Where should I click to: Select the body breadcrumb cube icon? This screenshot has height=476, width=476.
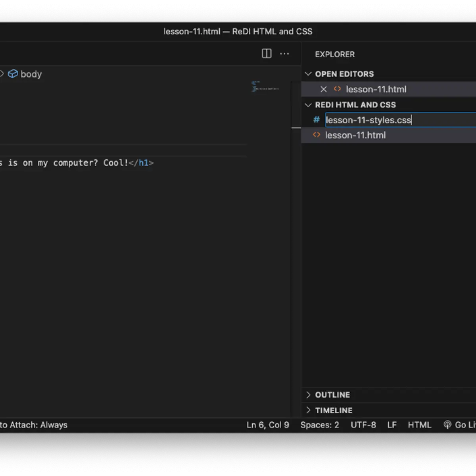pos(13,74)
